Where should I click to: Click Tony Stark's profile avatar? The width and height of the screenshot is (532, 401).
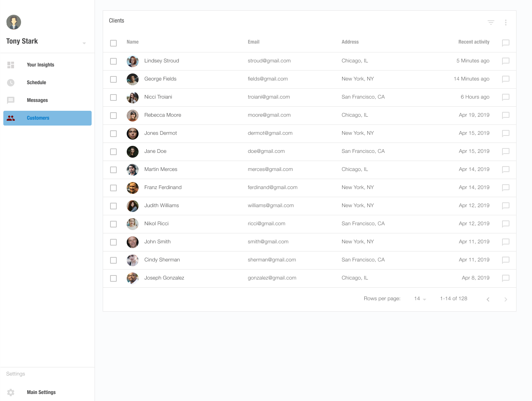point(14,22)
